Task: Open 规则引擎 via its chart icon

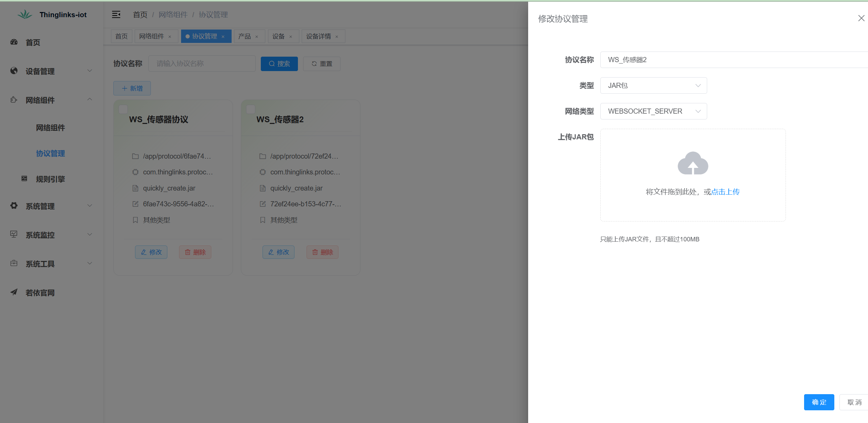Action: 24,179
